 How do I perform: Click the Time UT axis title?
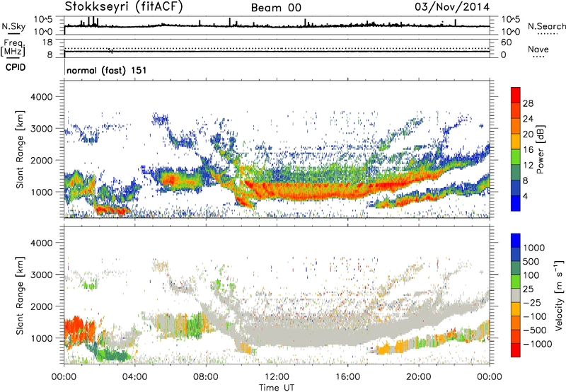tap(277, 387)
